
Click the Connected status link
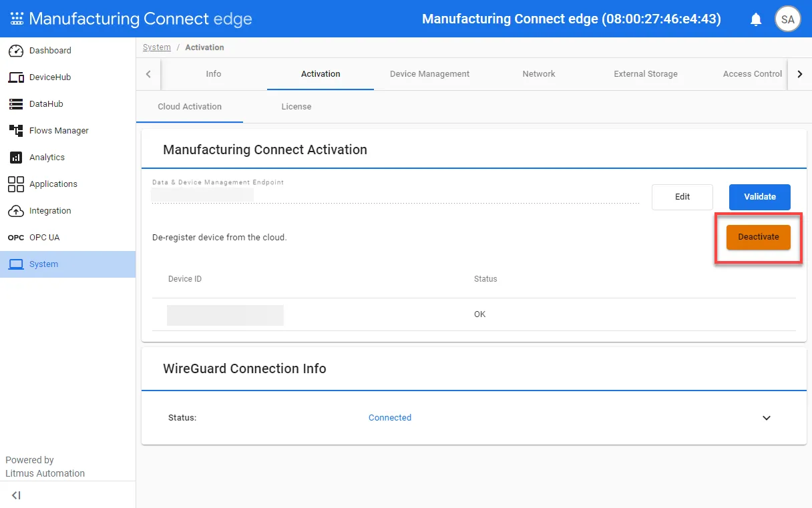pos(390,418)
